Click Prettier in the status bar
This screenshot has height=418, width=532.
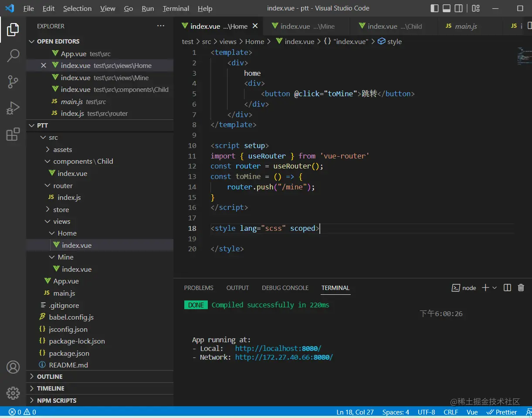tap(502, 412)
